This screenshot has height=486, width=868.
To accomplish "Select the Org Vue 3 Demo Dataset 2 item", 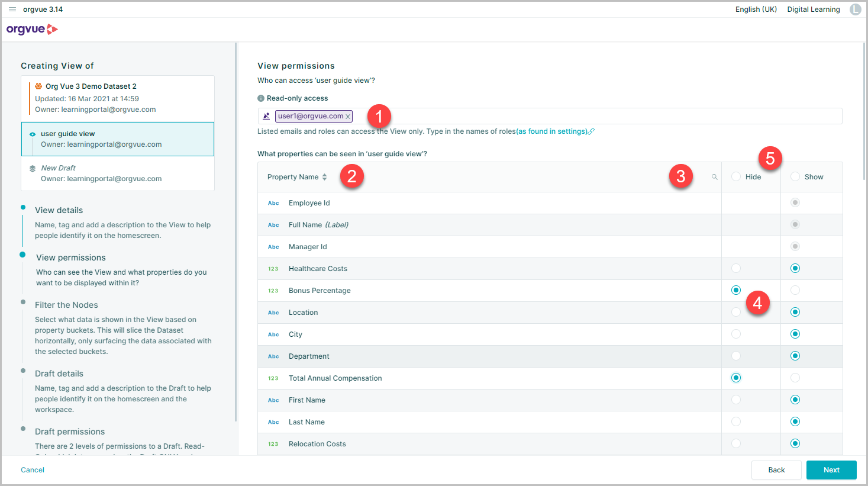I will pyautogui.click(x=118, y=98).
